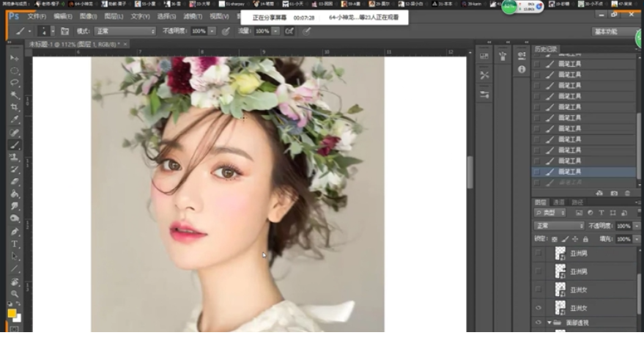Open the 基本功能 workspace switcher
The width and height of the screenshot is (644, 349).
pos(612,32)
